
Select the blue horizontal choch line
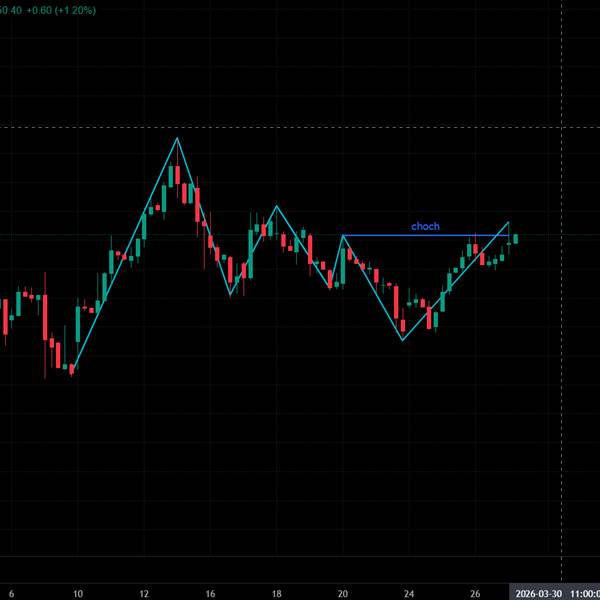pyautogui.click(x=426, y=235)
